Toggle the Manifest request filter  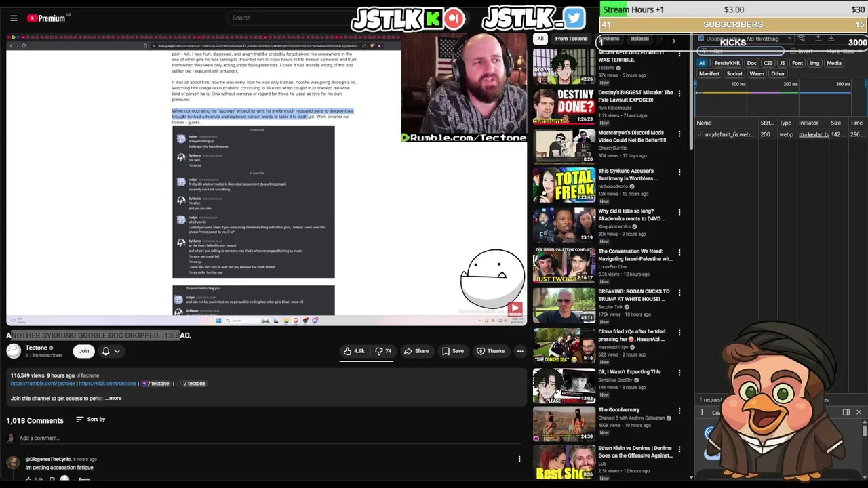click(x=709, y=73)
